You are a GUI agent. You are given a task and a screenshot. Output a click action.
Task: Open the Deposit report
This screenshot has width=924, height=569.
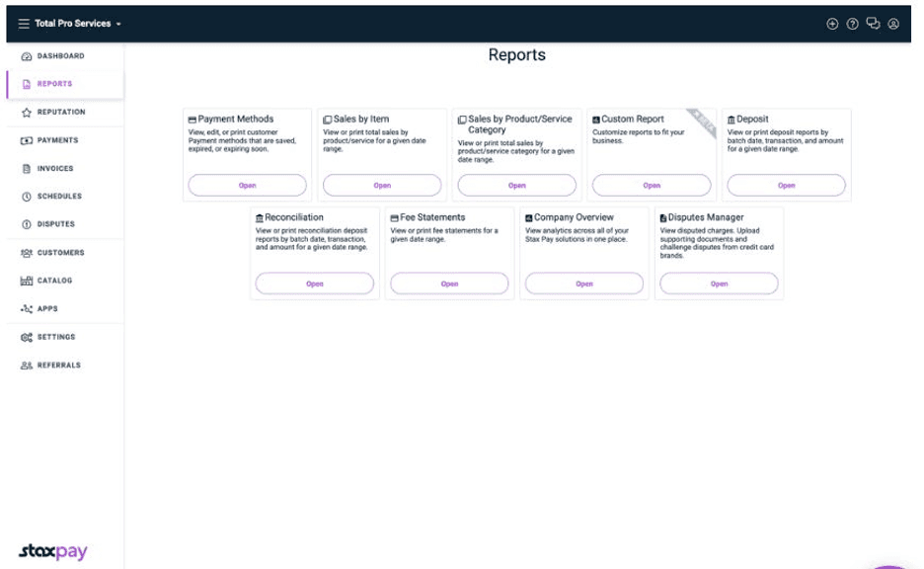click(786, 186)
